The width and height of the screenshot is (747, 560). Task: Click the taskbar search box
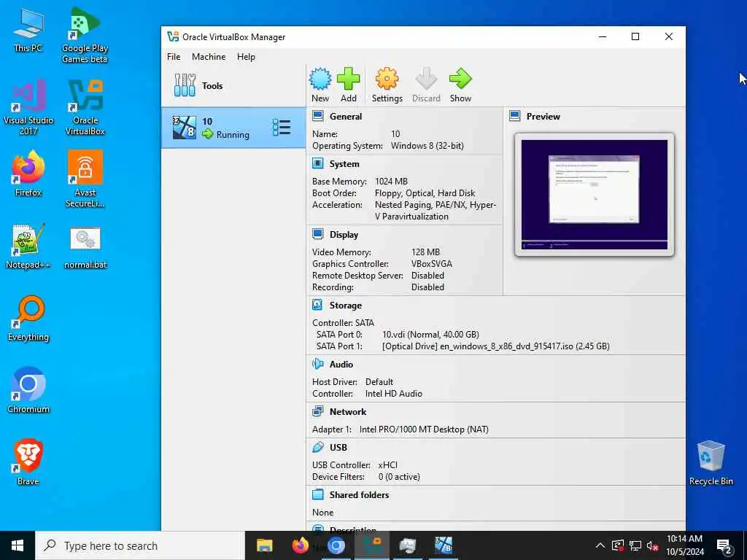pyautogui.click(x=140, y=545)
